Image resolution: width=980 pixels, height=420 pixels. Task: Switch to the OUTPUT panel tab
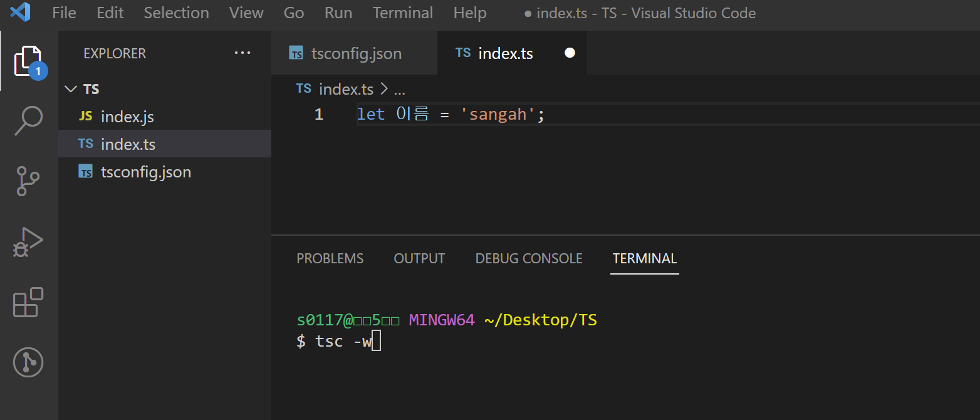[x=419, y=258]
